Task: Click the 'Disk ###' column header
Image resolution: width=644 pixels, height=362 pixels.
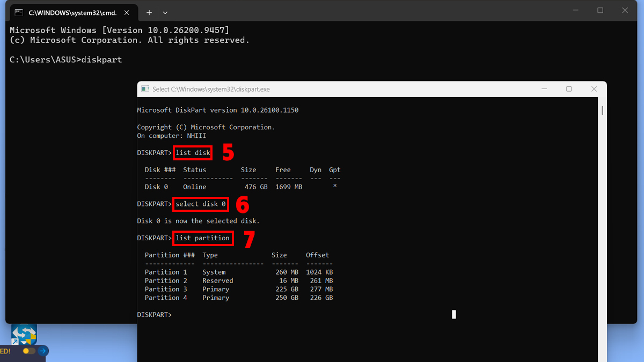Action: point(160,170)
